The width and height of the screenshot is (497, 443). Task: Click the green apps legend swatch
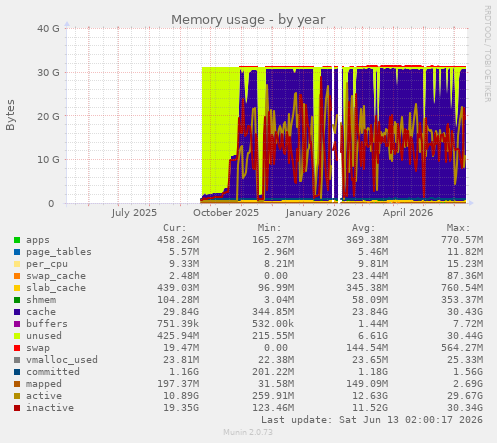17,240
